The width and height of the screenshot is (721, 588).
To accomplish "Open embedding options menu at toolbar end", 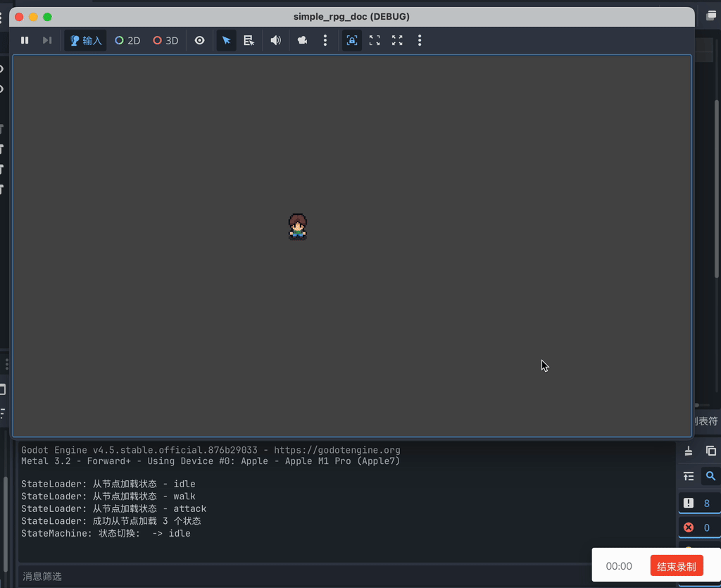I will (420, 40).
